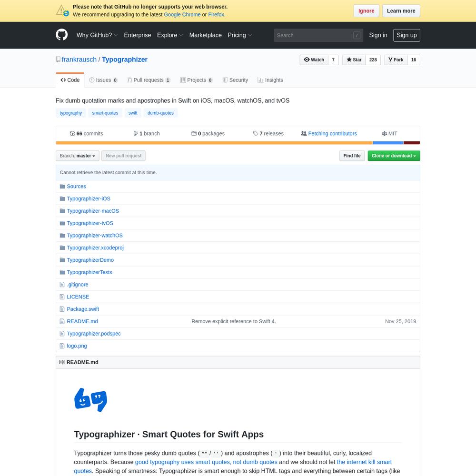
Task: Click the slash shortcut icon in search box
Action: click(357, 35)
